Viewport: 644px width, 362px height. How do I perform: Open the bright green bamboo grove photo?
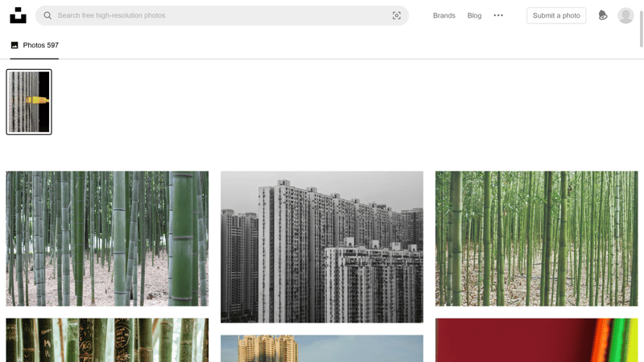(x=536, y=238)
